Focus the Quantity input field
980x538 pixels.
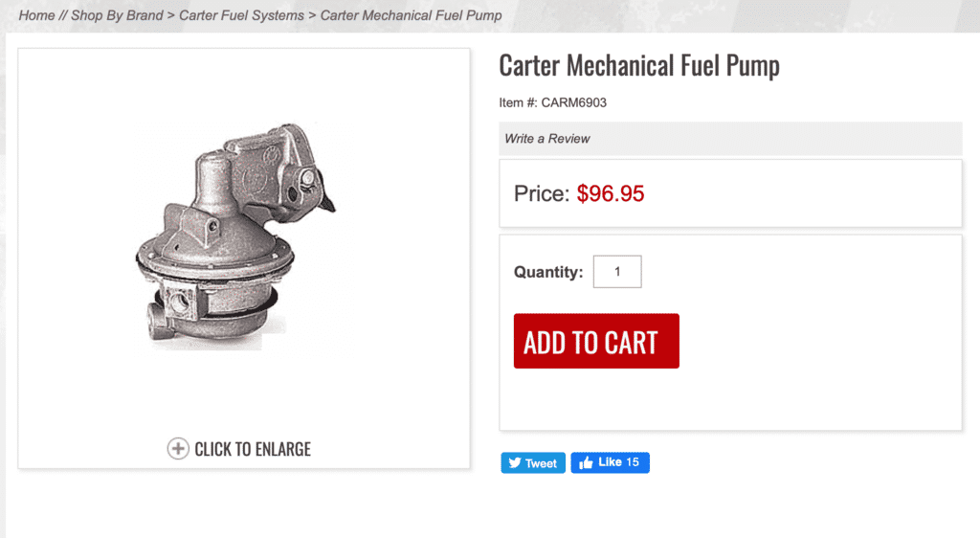tap(617, 272)
